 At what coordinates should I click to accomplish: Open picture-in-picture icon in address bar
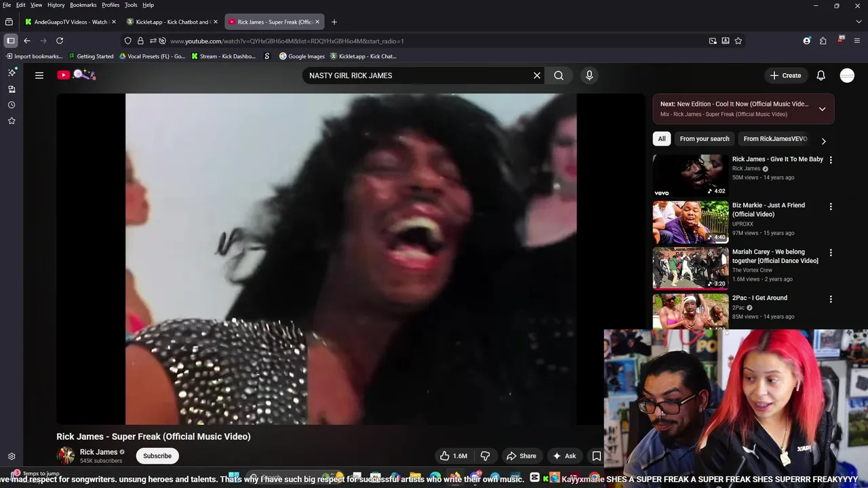point(713,41)
